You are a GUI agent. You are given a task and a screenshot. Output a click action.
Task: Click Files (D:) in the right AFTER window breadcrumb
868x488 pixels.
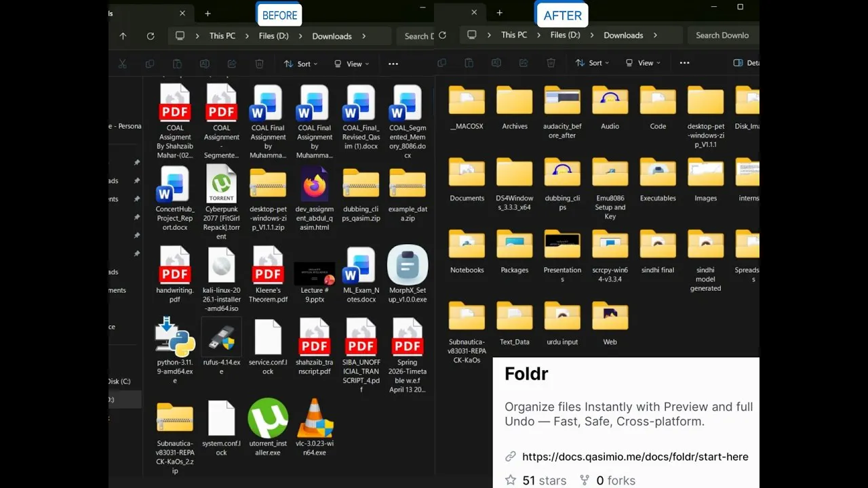(x=566, y=35)
